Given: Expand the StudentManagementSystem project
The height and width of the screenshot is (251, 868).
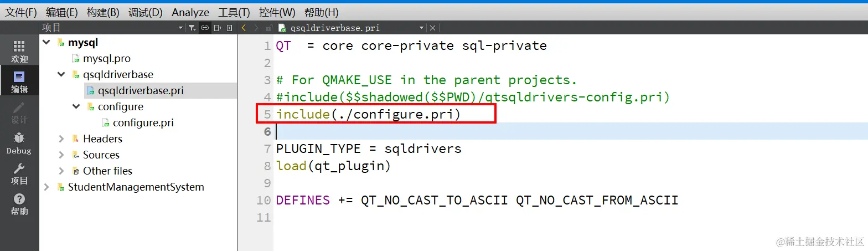Looking at the screenshot, I should (46, 187).
